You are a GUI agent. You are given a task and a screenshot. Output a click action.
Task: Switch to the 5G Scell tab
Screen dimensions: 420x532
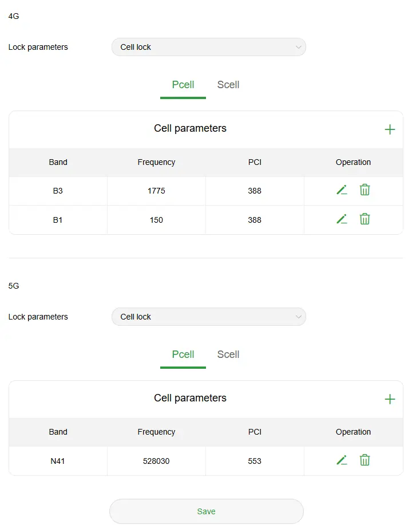tap(228, 354)
